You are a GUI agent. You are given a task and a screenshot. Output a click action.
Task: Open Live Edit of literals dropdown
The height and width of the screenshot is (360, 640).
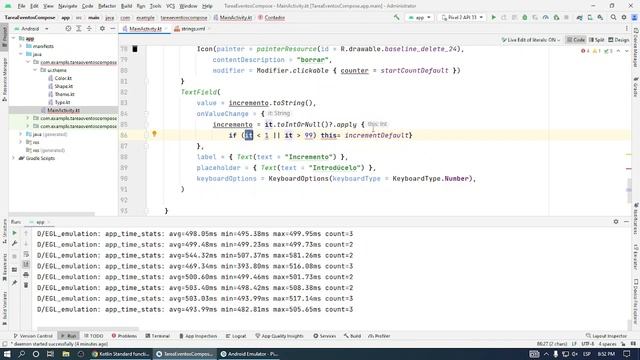(531, 40)
